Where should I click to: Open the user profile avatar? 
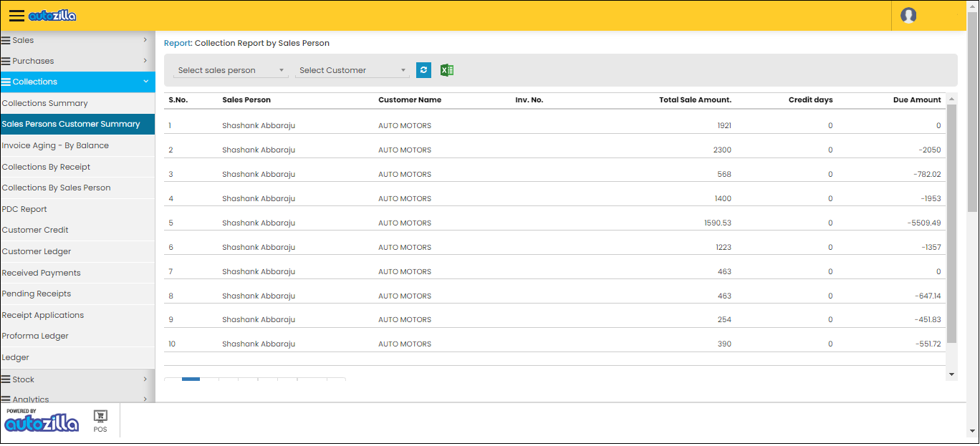coord(908,16)
